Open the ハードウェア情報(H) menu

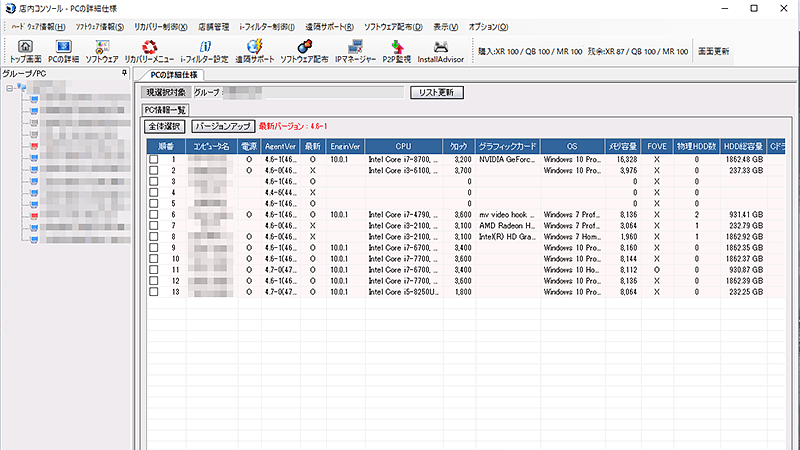click(38, 27)
